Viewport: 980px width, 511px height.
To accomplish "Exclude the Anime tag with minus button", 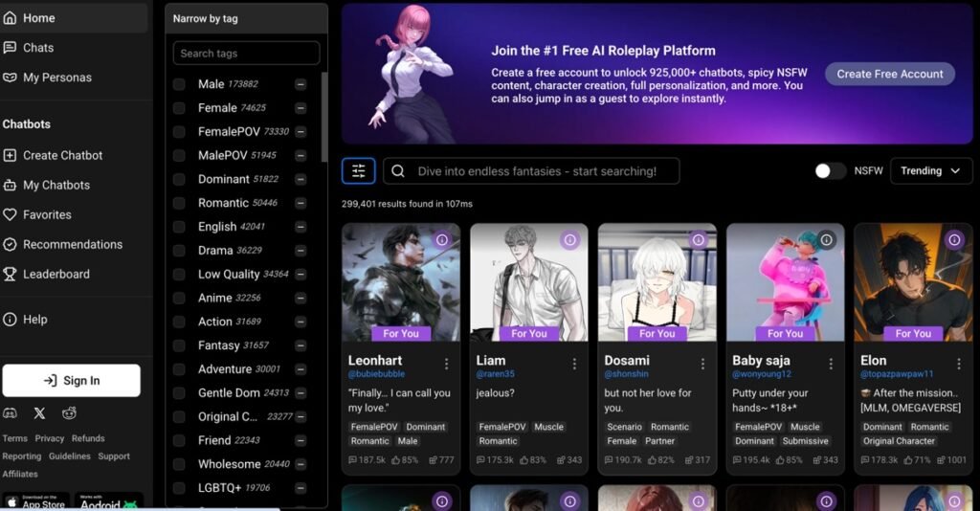I will 301,298.
